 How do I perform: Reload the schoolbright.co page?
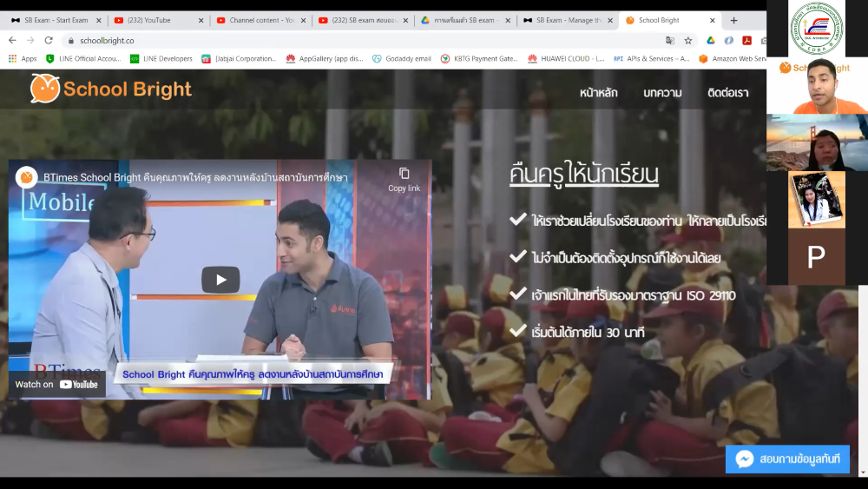pyautogui.click(x=49, y=41)
